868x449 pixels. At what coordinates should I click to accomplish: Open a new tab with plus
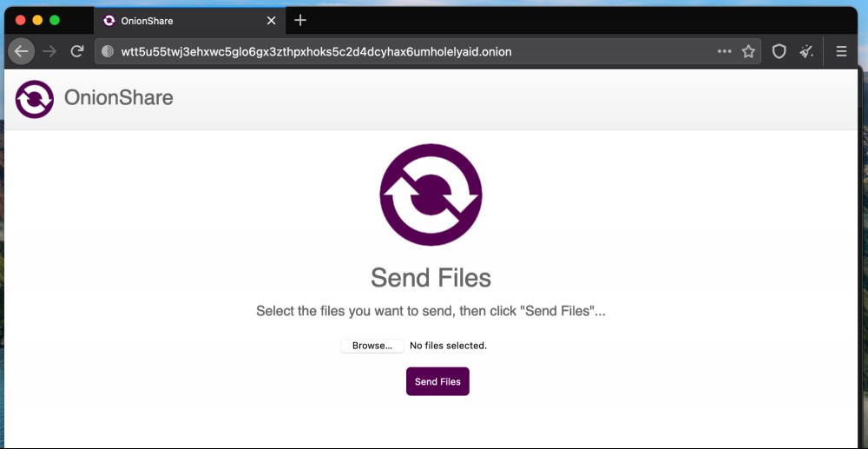click(300, 21)
